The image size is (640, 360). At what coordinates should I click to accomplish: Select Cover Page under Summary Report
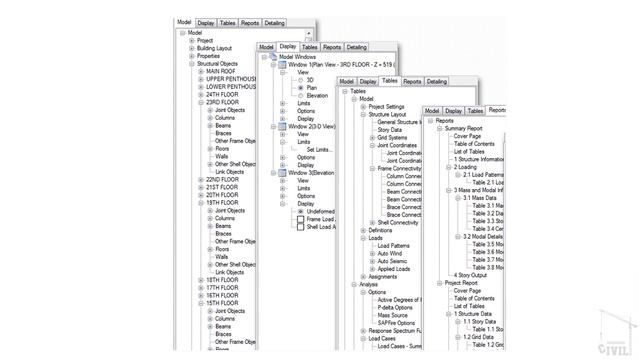click(467, 136)
